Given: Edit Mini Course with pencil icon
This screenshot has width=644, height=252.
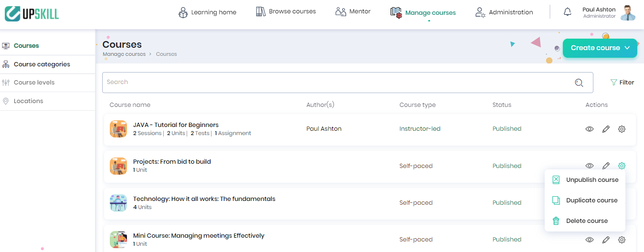Looking at the screenshot, I should (x=606, y=240).
